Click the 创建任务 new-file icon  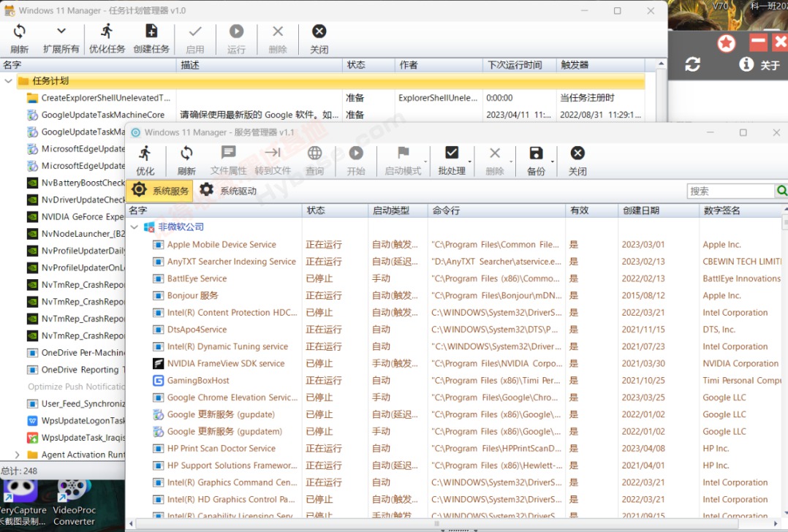click(151, 31)
